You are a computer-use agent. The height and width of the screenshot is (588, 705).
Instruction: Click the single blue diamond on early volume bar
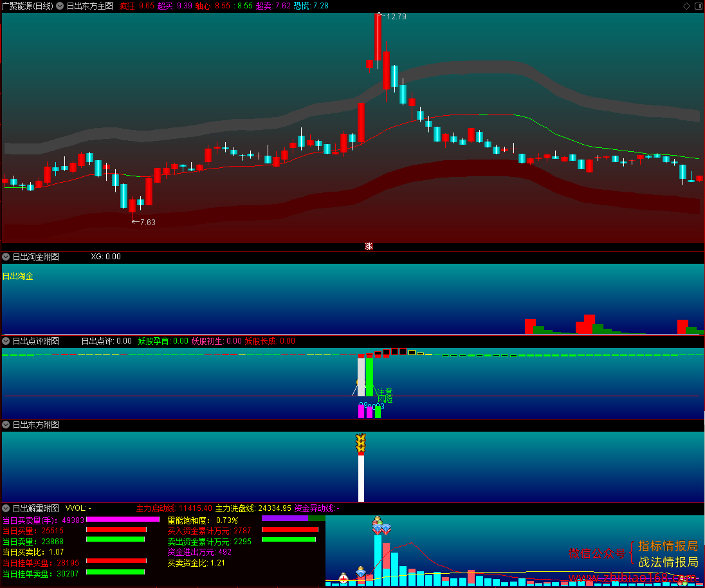(x=361, y=572)
